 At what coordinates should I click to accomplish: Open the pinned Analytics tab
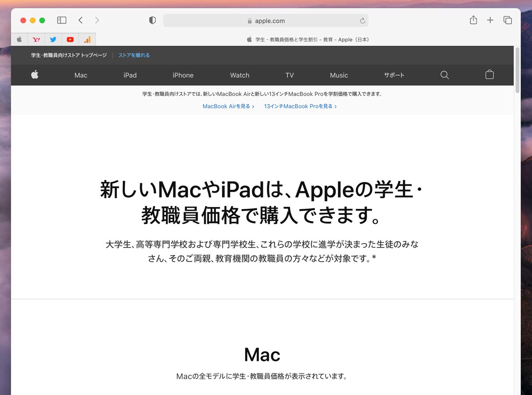pyautogui.click(x=87, y=39)
